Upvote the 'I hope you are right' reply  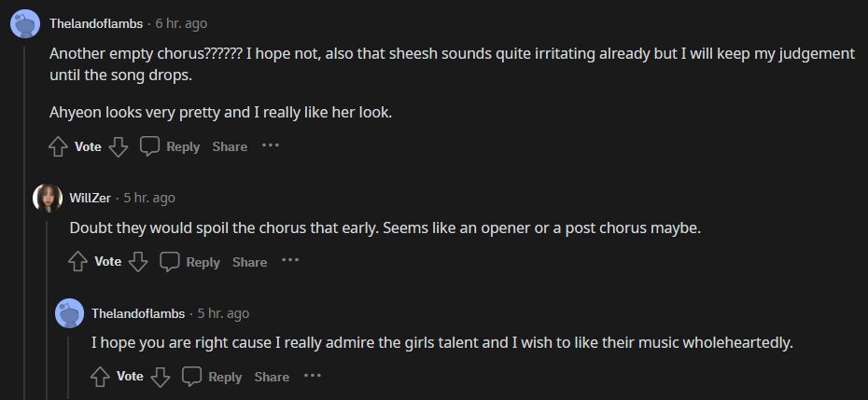pos(100,377)
